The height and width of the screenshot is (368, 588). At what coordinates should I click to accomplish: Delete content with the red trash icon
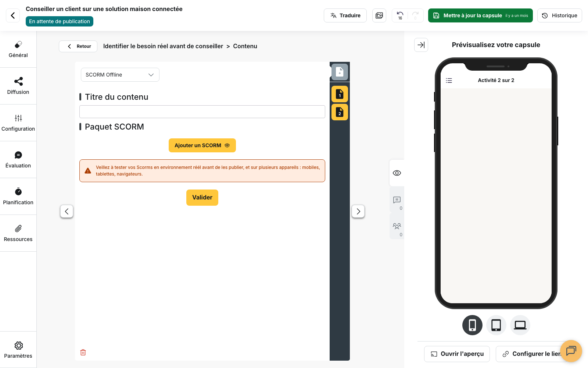(83, 352)
